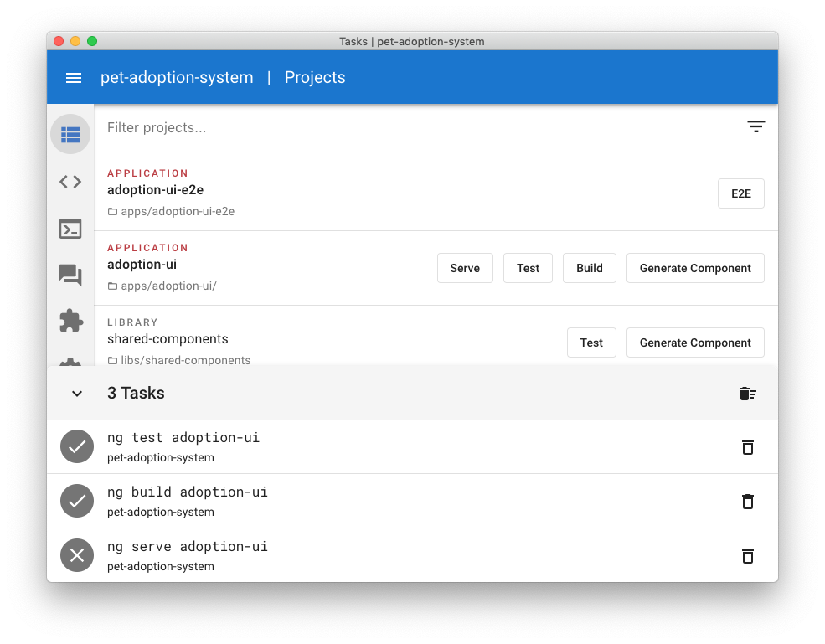Image resolution: width=825 pixels, height=644 pixels.
Task: Open the terminal Tasks sidebar icon
Action: click(x=70, y=229)
